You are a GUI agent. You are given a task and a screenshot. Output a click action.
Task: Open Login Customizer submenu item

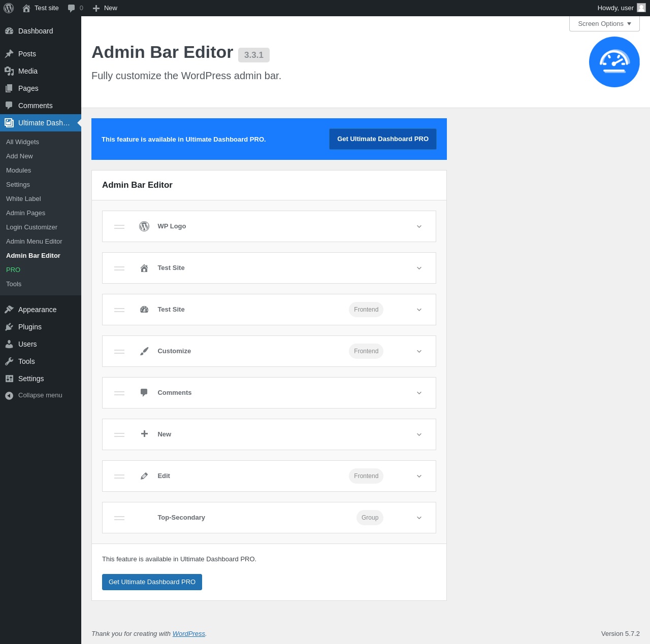(41, 227)
